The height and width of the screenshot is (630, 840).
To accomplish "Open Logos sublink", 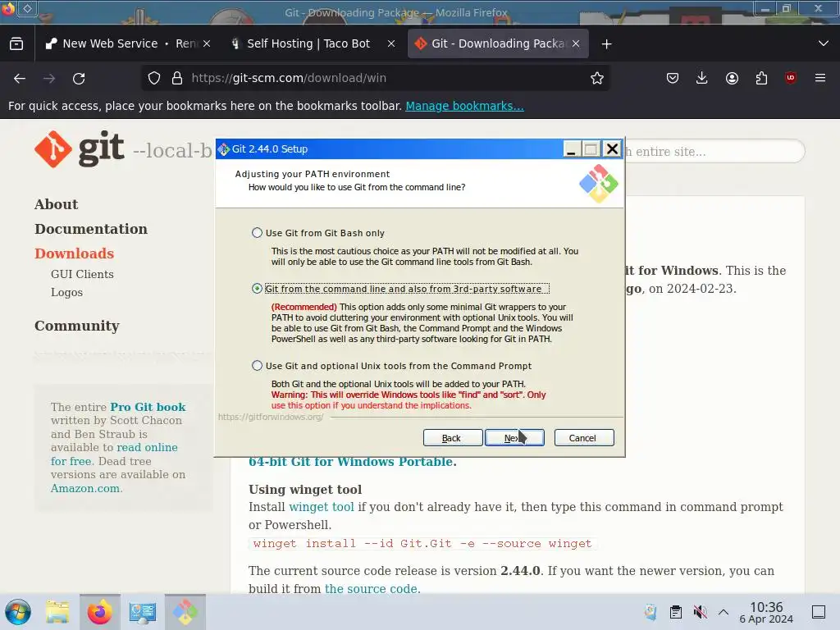I will pyautogui.click(x=67, y=293).
